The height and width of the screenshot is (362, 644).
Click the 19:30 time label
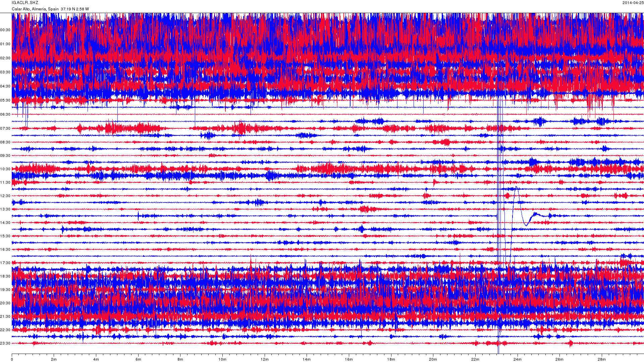[5, 290]
